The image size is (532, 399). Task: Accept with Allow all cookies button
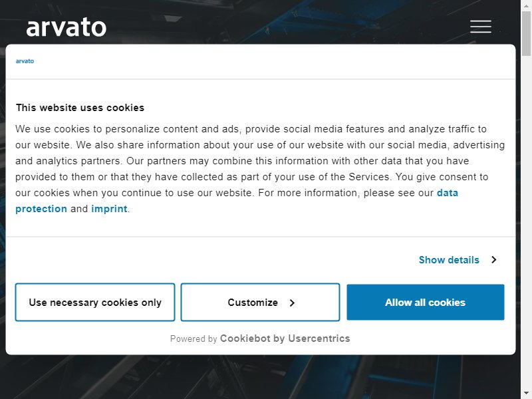pos(426,302)
